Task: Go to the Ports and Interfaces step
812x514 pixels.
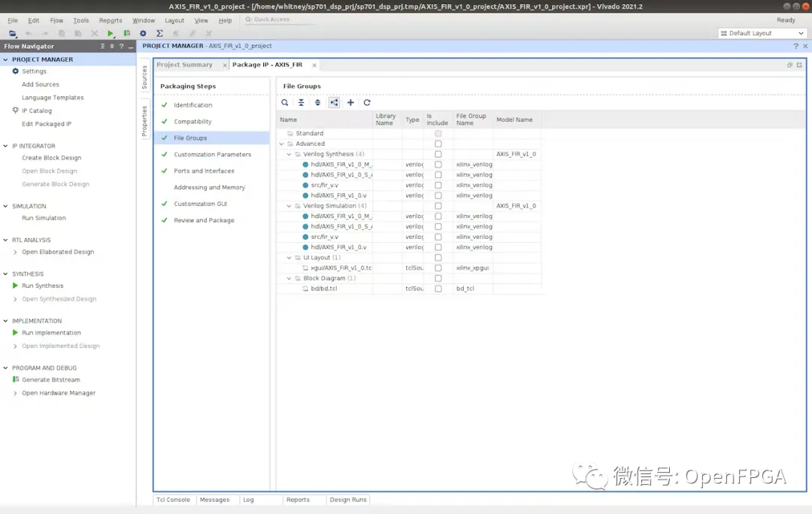Action: tap(204, 171)
